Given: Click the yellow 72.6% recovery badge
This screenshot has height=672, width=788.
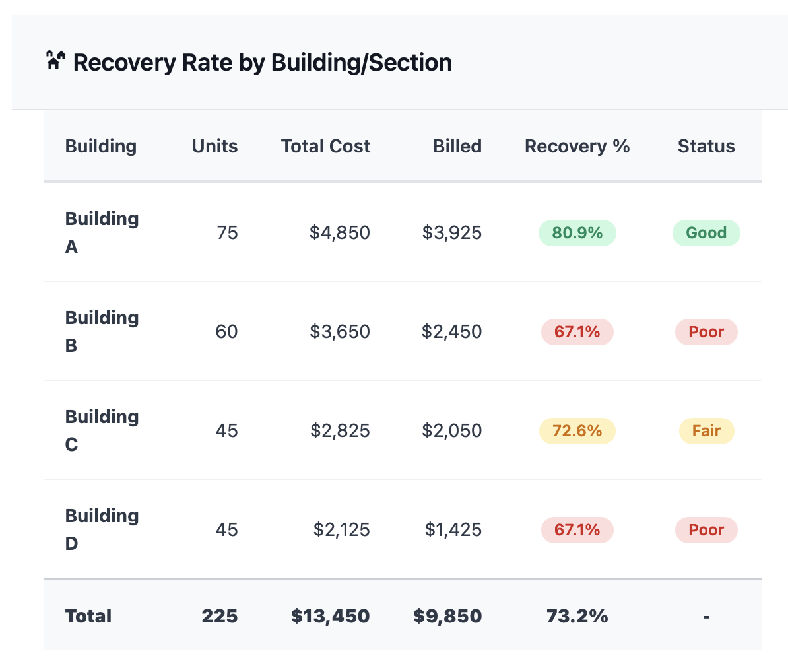Looking at the screenshot, I should coord(577,431).
